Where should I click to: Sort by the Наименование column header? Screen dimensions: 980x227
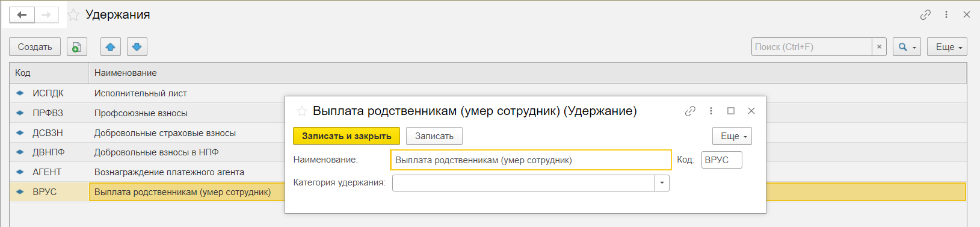click(x=528, y=73)
